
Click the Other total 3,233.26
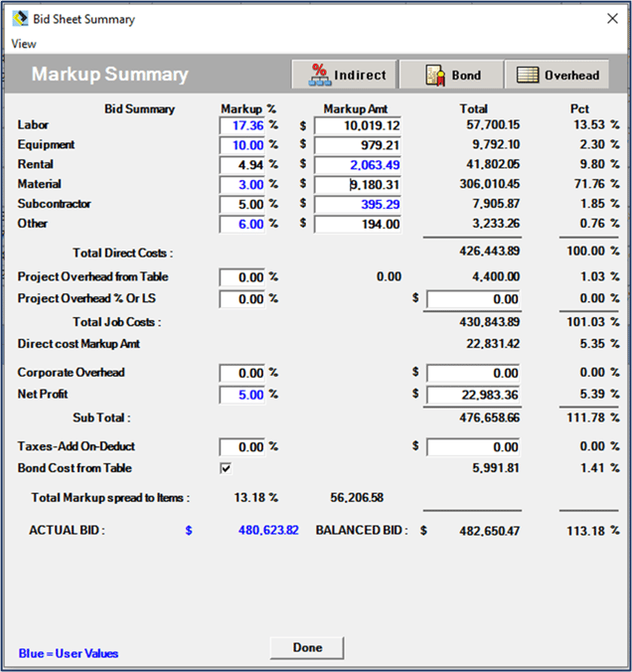[496, 224]
